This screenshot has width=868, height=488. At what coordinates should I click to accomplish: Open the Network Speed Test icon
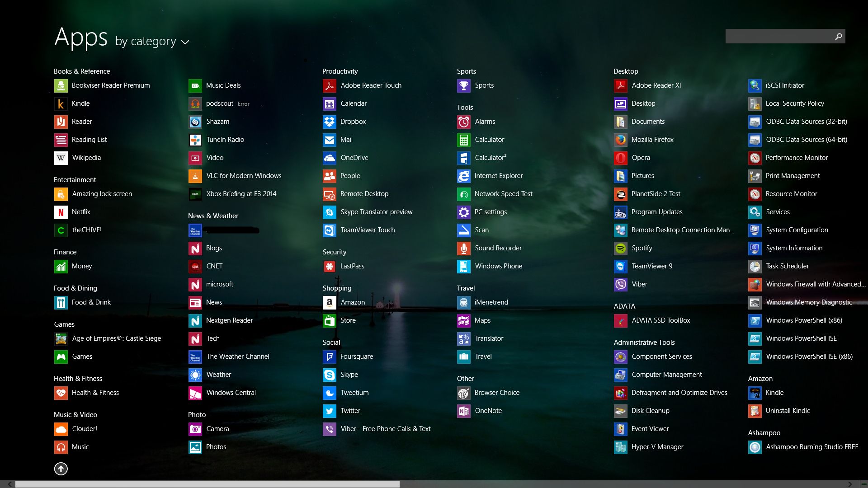click(x=463, y=194)
